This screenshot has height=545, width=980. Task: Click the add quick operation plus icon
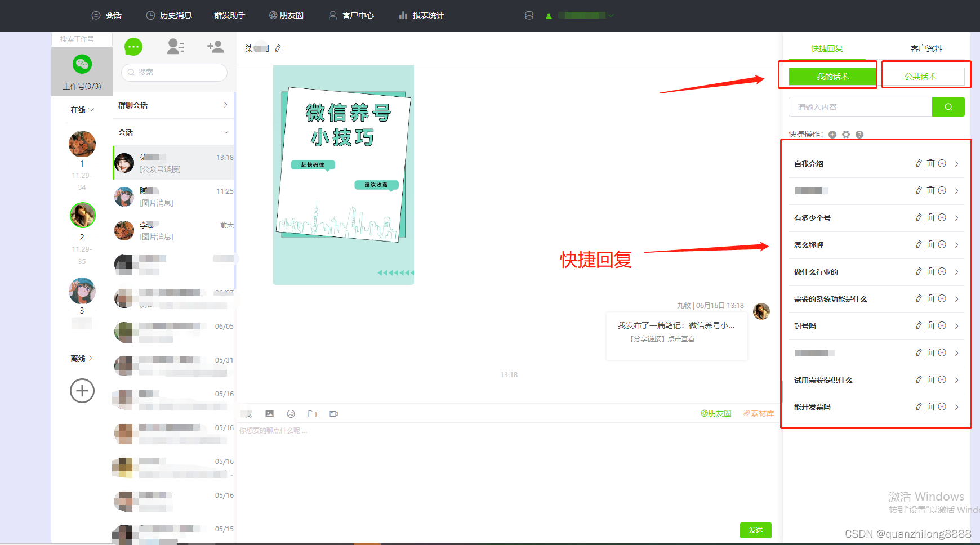832,135
